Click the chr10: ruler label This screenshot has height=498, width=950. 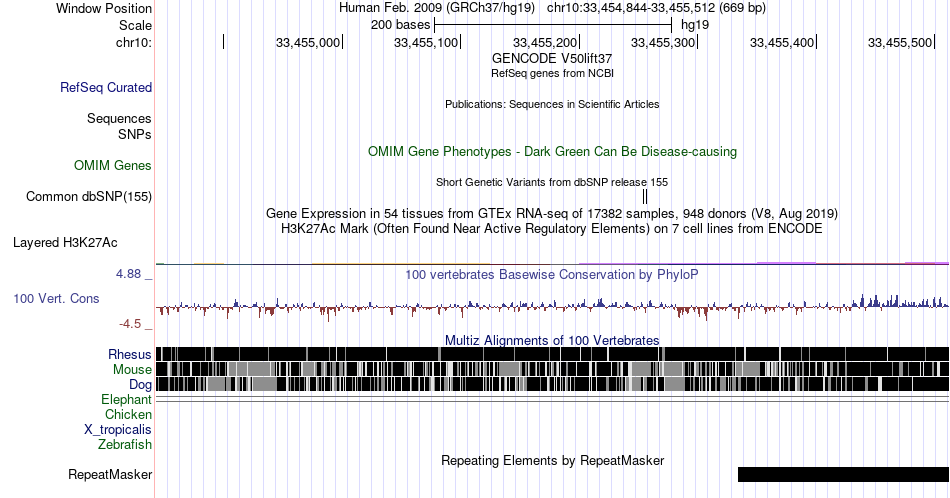(133, 42)
